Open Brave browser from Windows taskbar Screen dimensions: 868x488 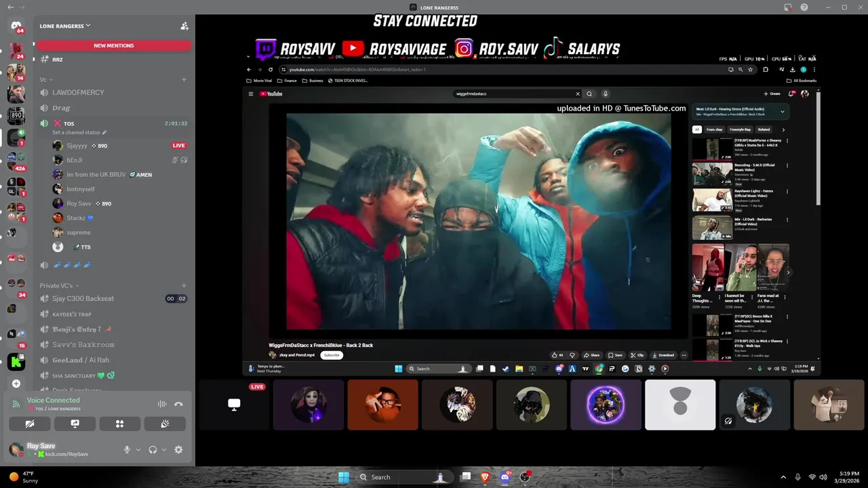(485, 477)
